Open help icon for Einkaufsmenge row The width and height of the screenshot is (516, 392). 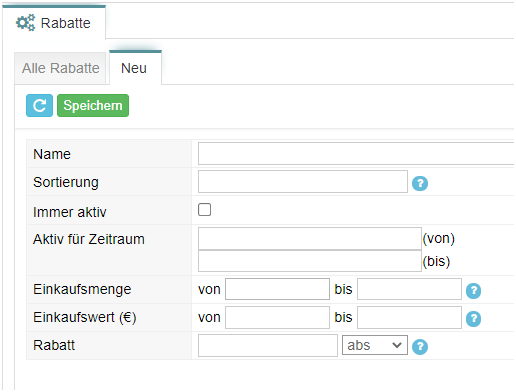point(473,291)
